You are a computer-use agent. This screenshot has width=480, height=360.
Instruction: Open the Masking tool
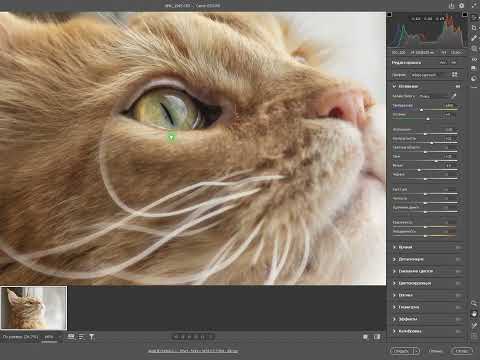click(x=474, y=49)
